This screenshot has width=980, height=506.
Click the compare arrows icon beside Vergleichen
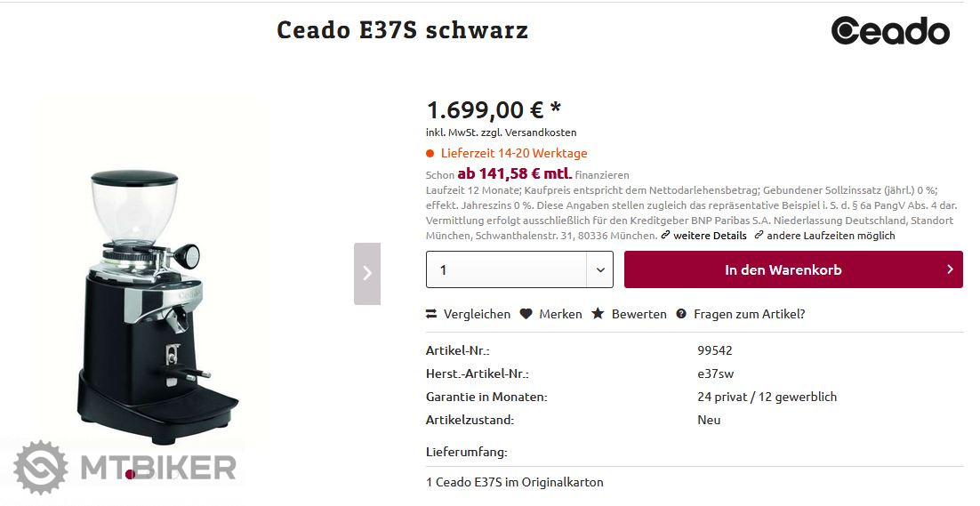click(431, 314)
